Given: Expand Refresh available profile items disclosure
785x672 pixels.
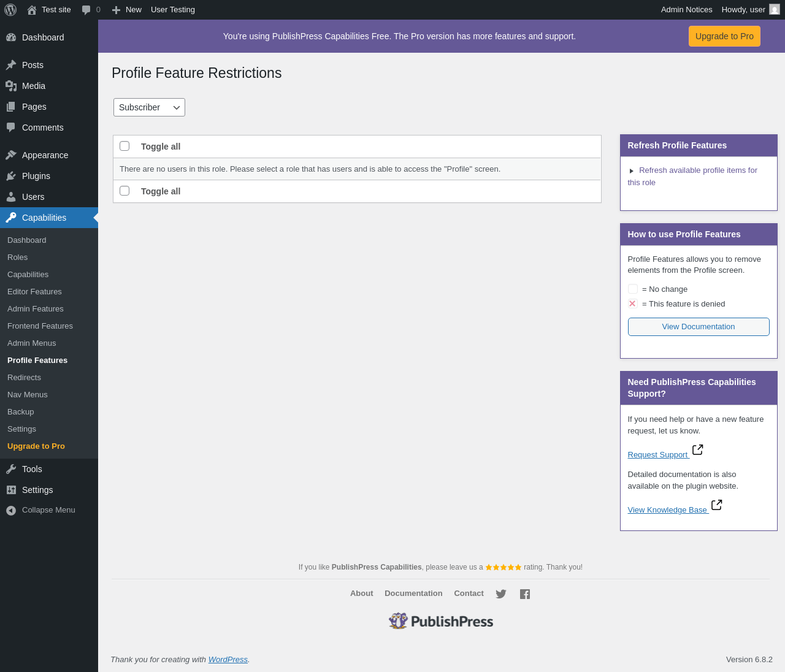Looking at the screenshot, I should click(x=632, y=171).
